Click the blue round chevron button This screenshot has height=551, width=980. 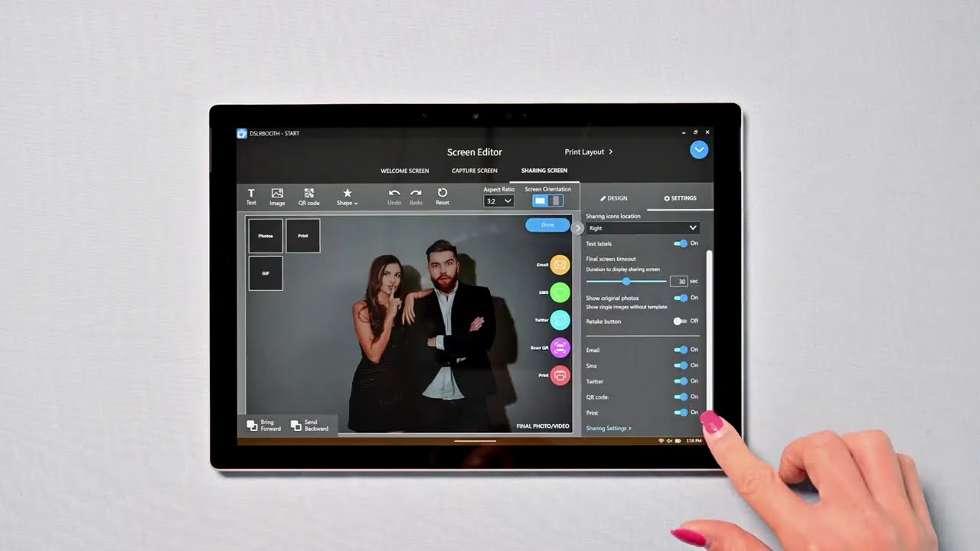(699, 150)
